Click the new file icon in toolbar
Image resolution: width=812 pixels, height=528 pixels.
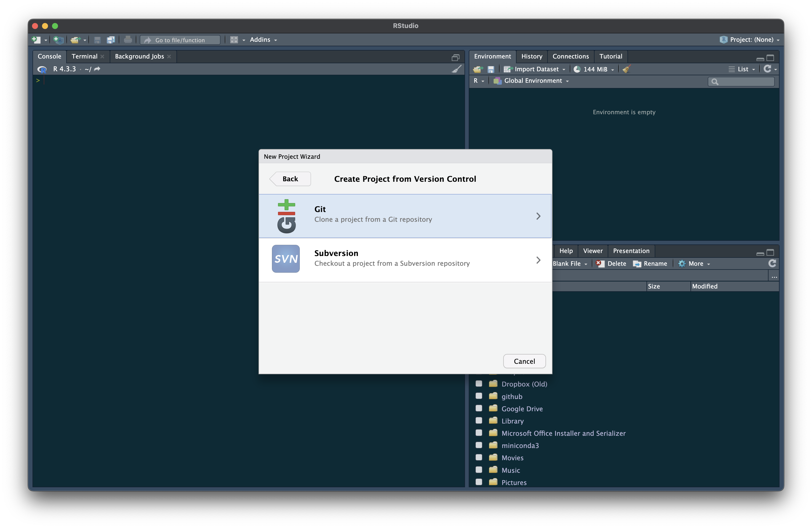coord(36,40)
